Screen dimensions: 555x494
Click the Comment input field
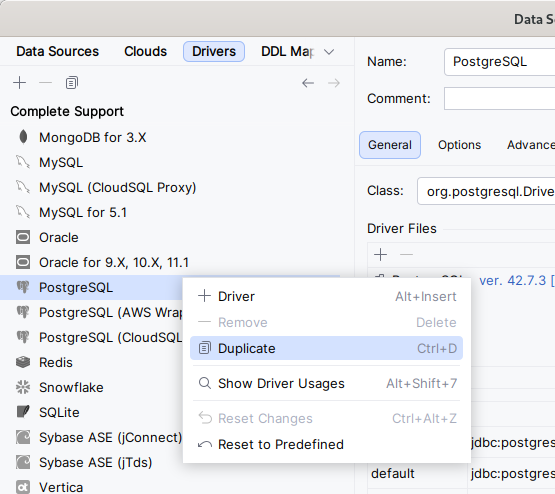(x=499, y=98)
